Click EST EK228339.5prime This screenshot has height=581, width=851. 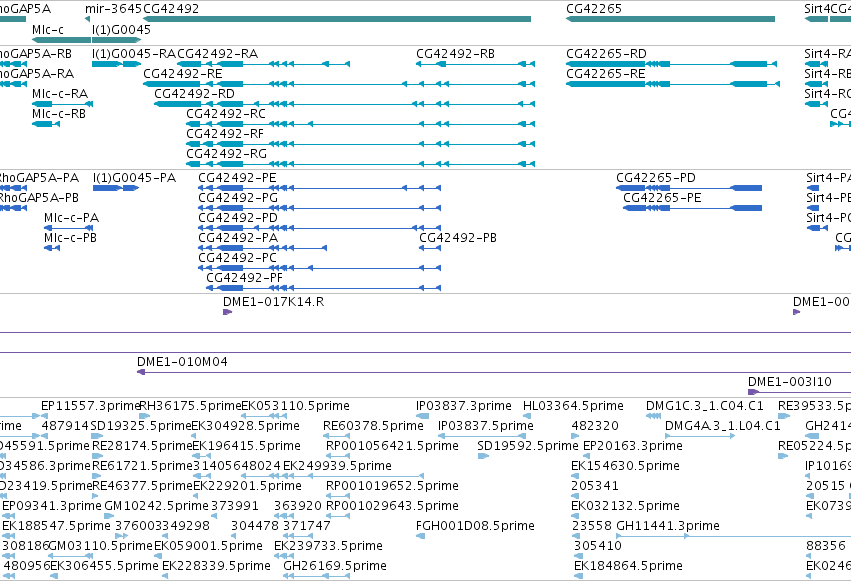tap(216, 567)
